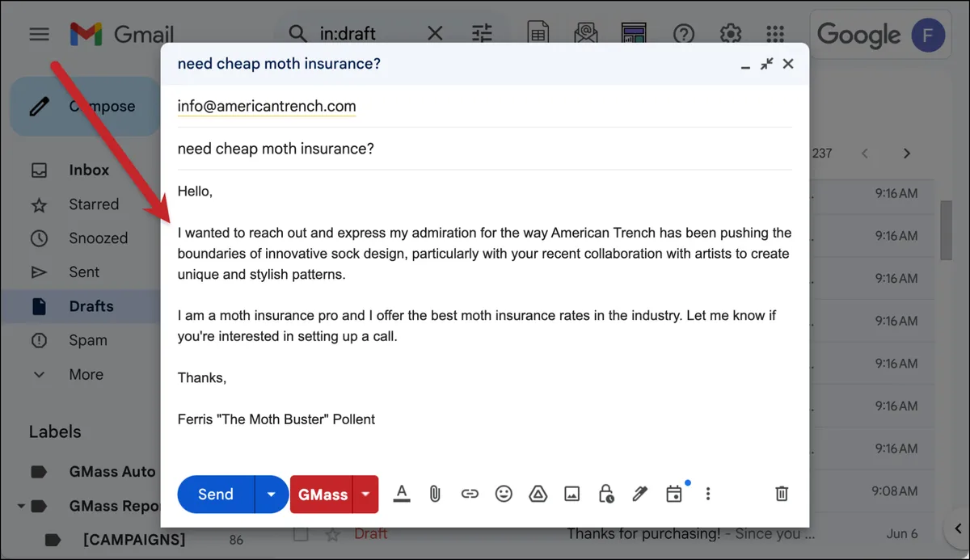Click the Compose button
The height and width of the screenshot is (560, 970).
[85, 107]
